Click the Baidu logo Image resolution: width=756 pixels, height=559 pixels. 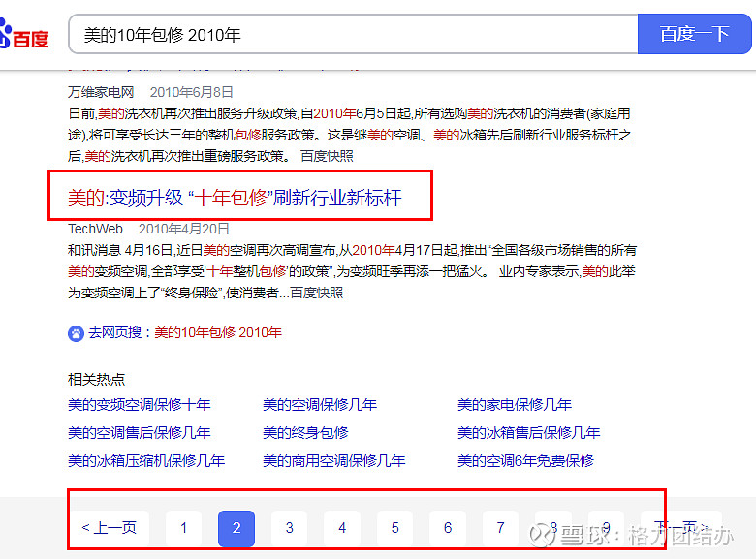tap(24, 34)
